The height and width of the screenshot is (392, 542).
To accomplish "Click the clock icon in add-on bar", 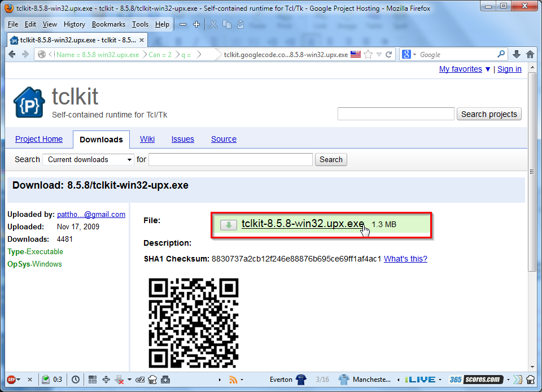I will click(76, 380).
